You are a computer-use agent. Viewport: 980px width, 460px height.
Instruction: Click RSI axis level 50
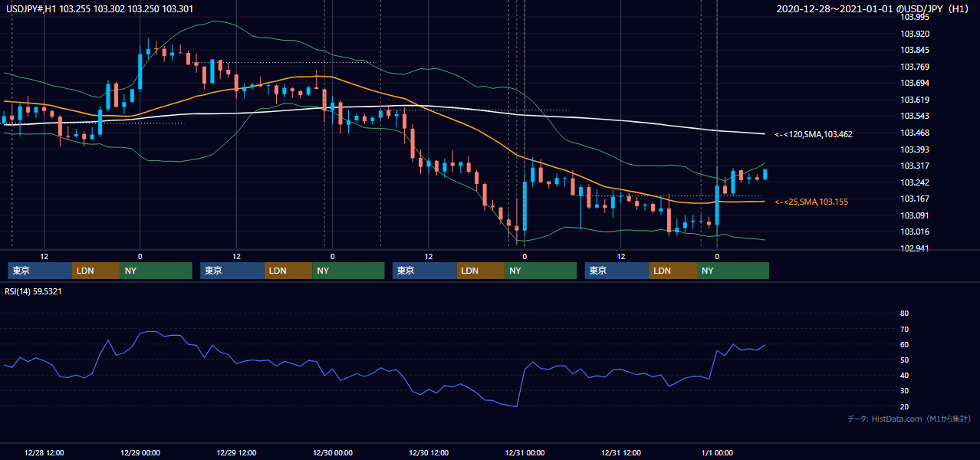pos(904,360)
